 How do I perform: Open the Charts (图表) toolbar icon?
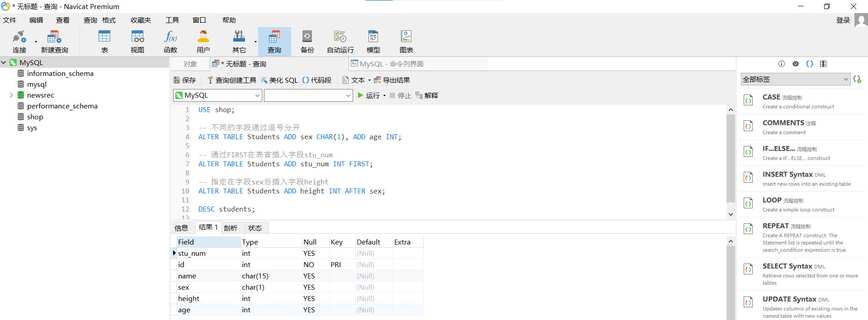406,42
